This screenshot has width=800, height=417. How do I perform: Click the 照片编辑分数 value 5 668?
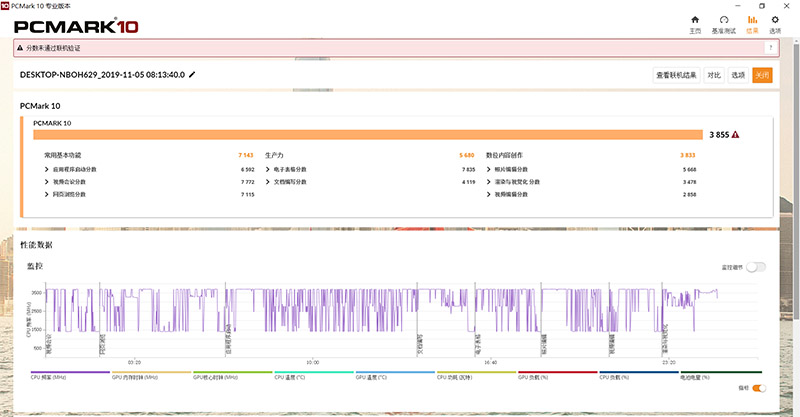click(x=689, y=169)
